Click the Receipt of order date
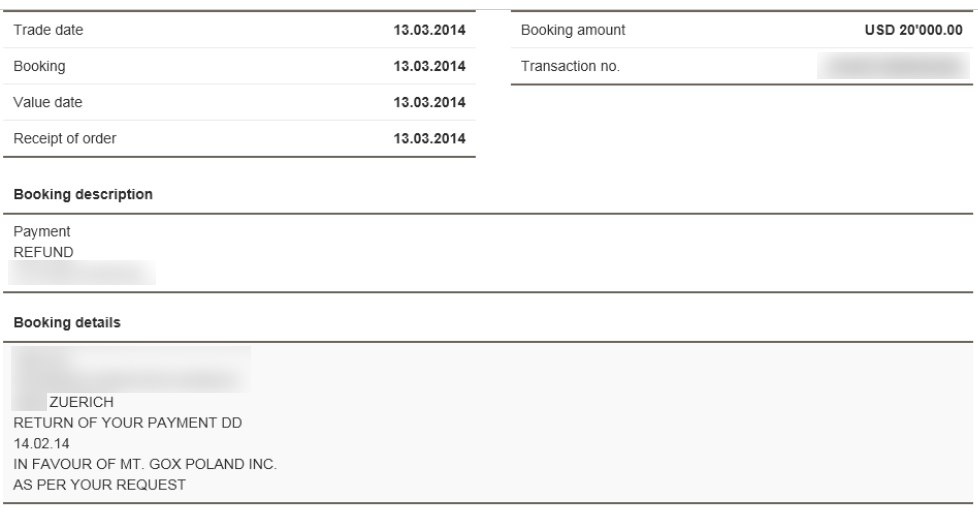978x512 pixels. point(429,138)
